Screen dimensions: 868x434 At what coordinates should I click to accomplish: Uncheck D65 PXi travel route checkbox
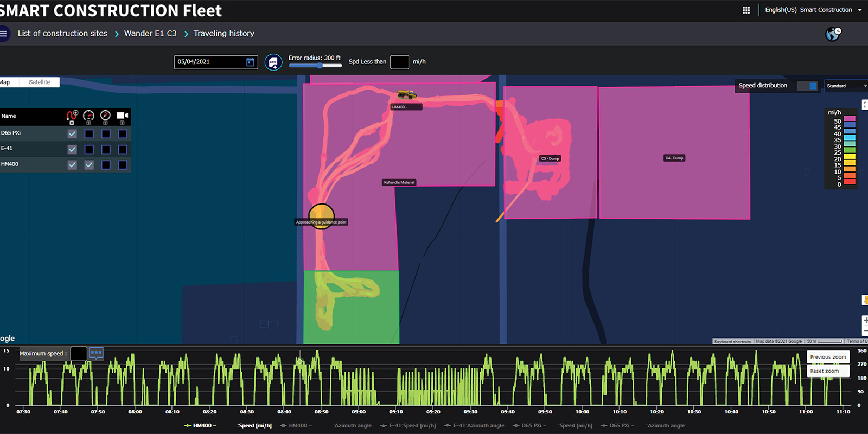click(x=72, y=134)
